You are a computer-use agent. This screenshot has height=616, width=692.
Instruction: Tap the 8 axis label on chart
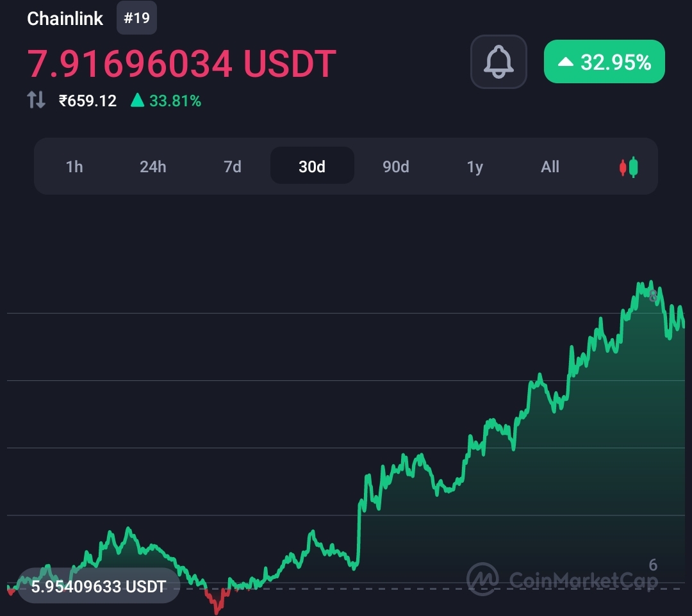(653, 296)
